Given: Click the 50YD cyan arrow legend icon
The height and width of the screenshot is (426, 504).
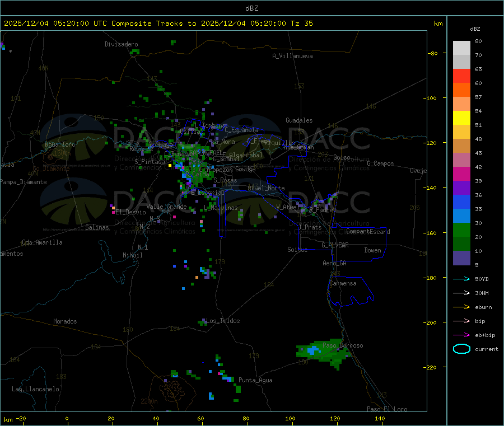Looking at the screenshot, I should (x=461, y=279).
